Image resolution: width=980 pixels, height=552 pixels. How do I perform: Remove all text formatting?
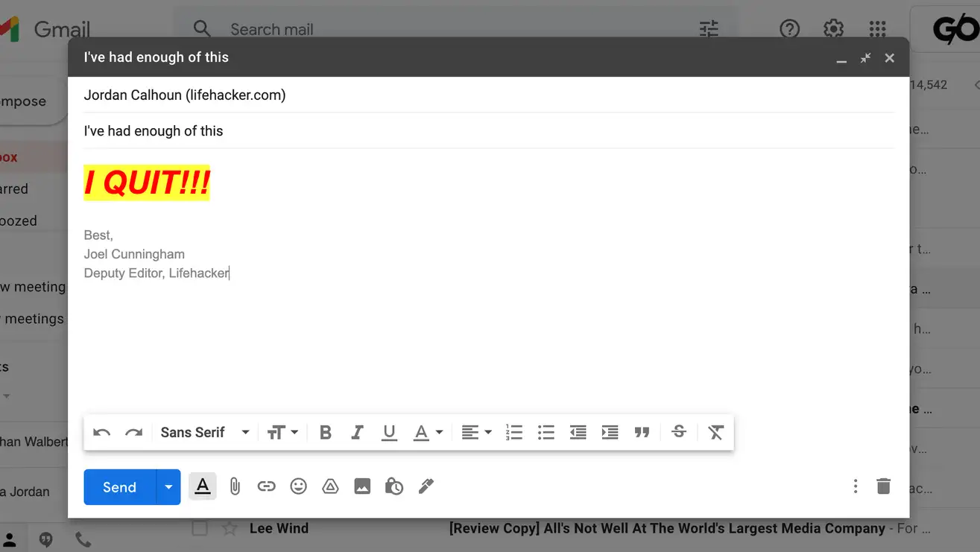pos(715,432)
